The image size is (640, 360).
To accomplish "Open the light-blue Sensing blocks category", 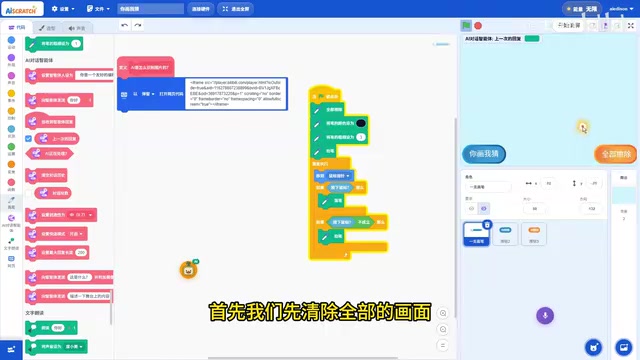I will tap(11, 131).
